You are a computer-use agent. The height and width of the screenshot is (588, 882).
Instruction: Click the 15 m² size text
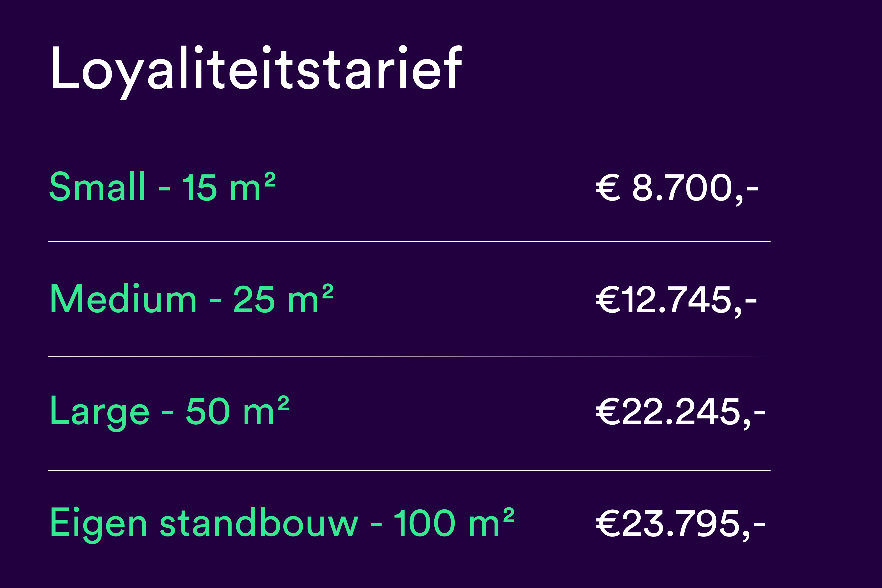pyautogui.click(x=228, y=186)
